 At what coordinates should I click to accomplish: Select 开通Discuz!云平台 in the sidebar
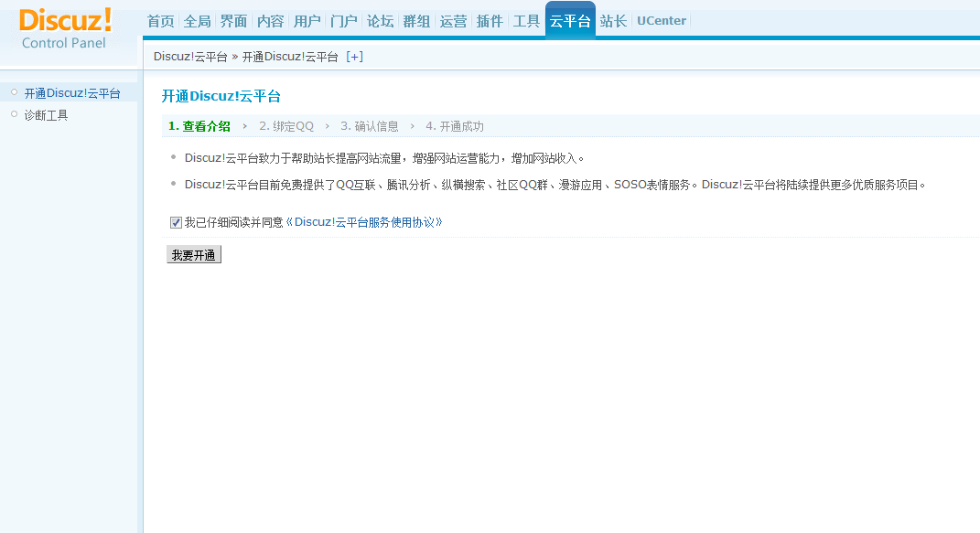pos(72,93)
